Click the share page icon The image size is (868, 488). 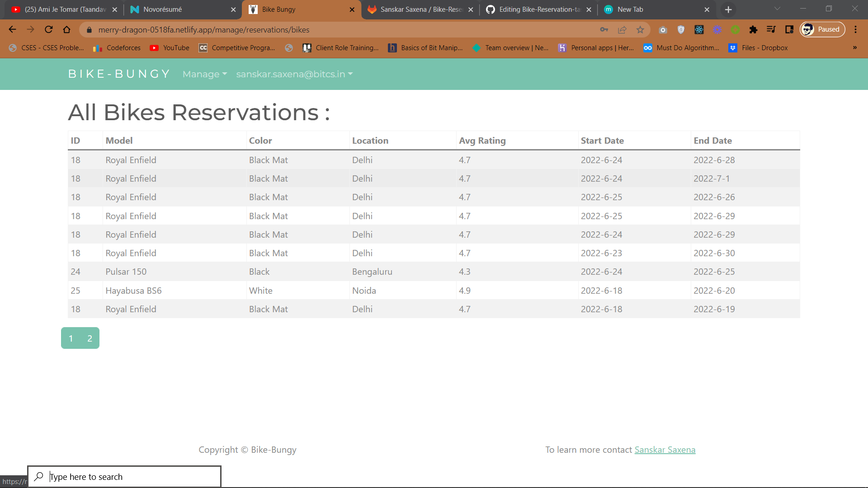[x=623, y=29]
